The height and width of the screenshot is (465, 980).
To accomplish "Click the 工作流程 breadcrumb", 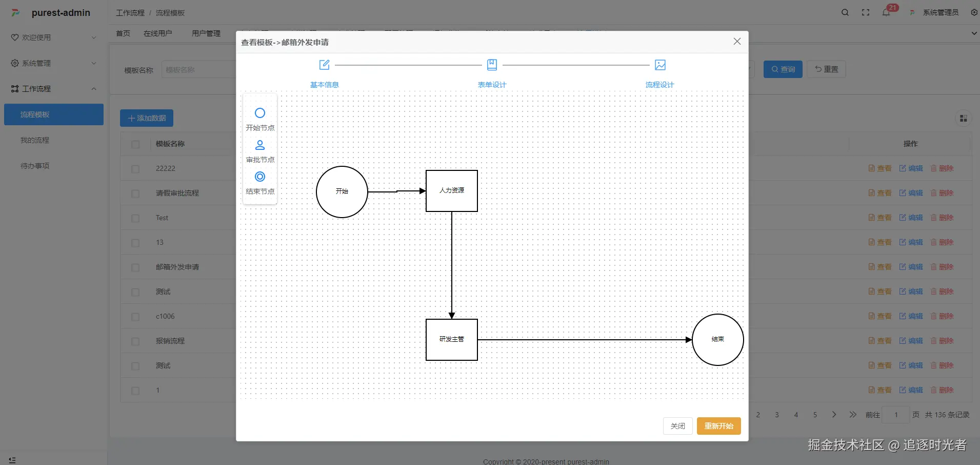I will pos(130,13).
